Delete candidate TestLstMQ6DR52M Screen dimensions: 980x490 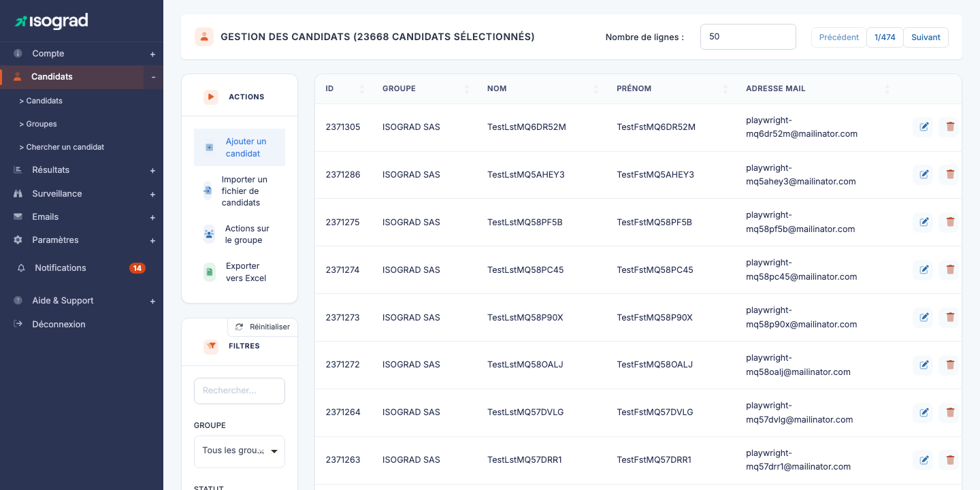pos(950,127)
